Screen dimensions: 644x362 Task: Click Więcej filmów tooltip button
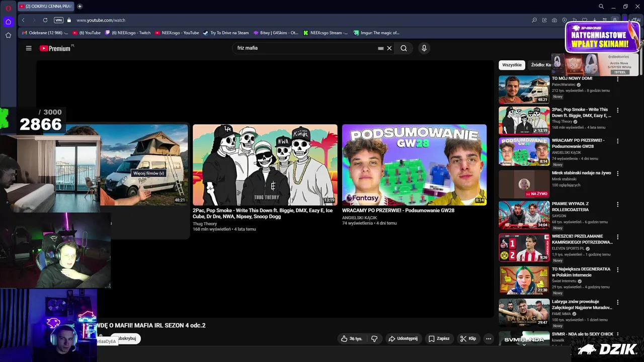tap(148, 173)
